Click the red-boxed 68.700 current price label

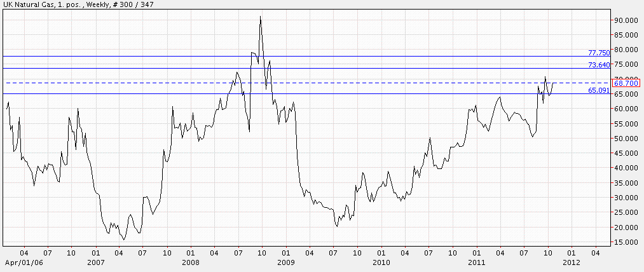(x=626, y=83)
